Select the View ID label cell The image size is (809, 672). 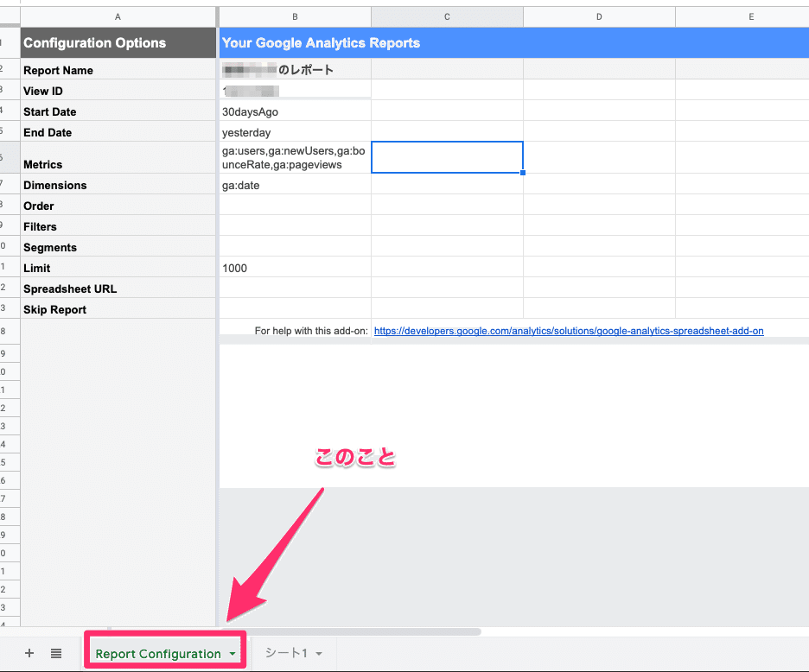pos(118,90)
